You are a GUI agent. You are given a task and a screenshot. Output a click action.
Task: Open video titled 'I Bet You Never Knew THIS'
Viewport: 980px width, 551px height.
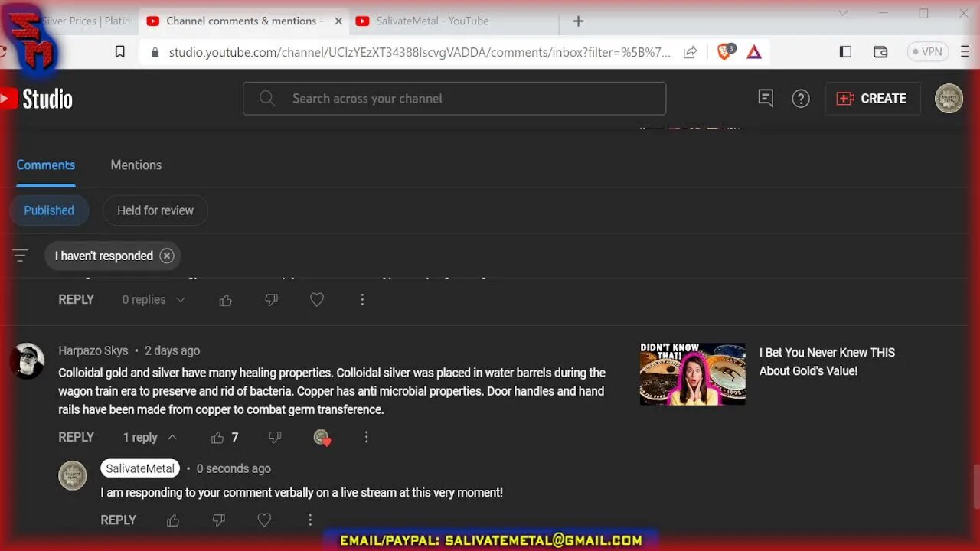coord(827,361)
